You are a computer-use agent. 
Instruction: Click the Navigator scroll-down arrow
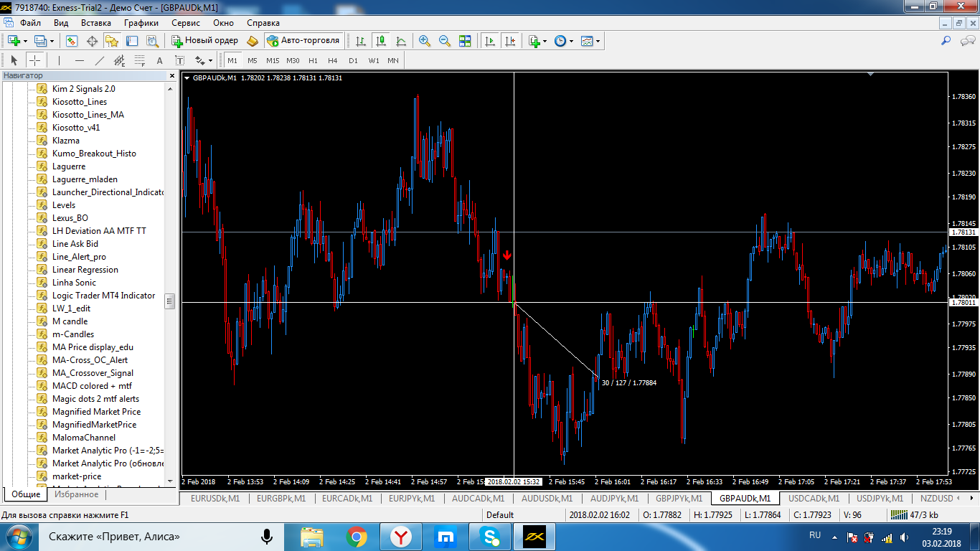170,480
